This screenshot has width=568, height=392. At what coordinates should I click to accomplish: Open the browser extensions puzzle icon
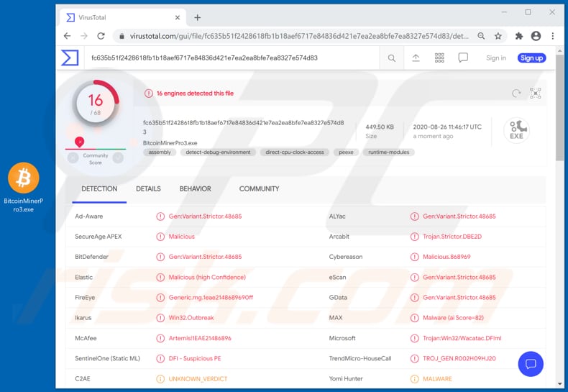tap(518, 36)
